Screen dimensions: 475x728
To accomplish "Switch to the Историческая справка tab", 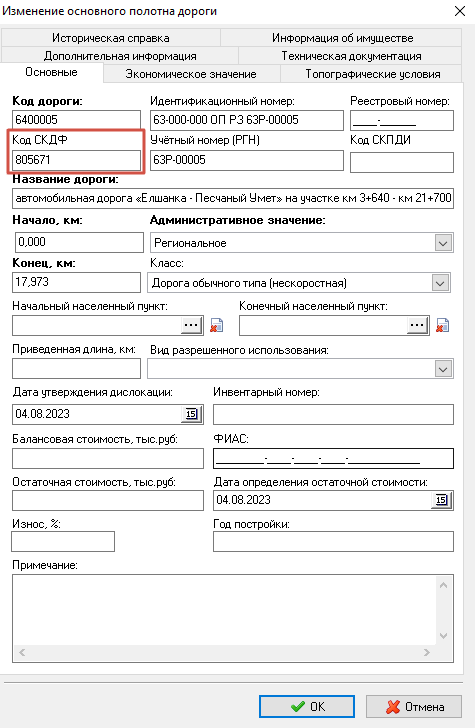I will click(x=111, y=38).
